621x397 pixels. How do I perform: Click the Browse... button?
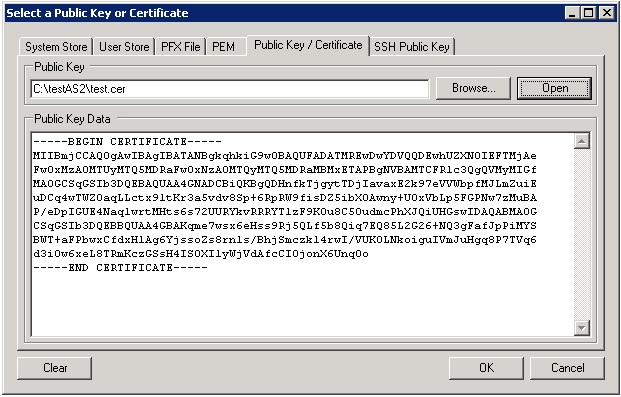click(473, 88)
